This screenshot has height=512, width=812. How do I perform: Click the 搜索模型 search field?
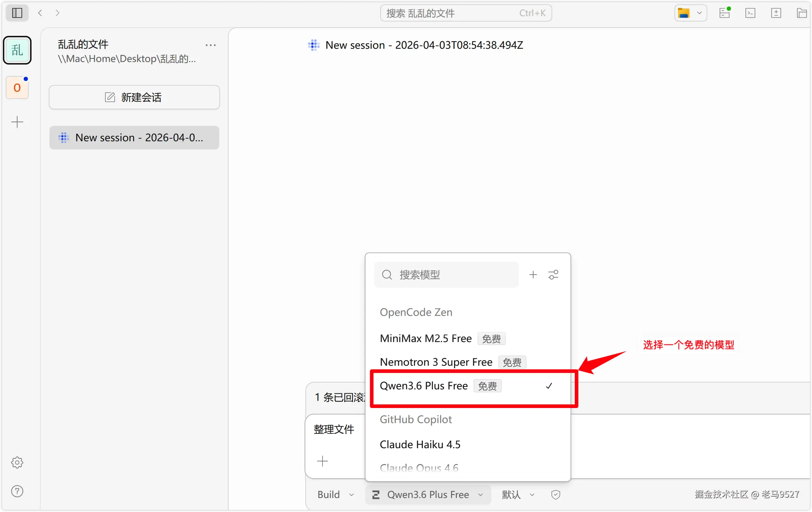tap(446, 275)
